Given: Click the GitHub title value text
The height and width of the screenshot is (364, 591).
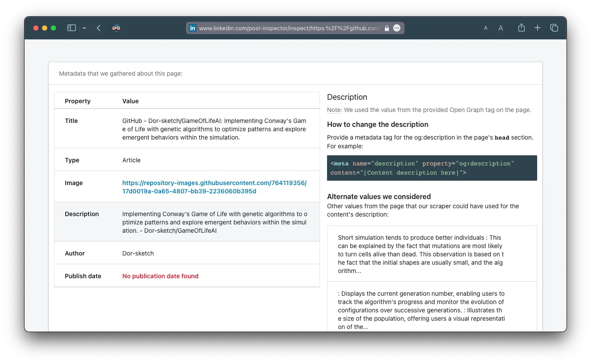Looking at the screenshot, I should click(x=215, y=129).
